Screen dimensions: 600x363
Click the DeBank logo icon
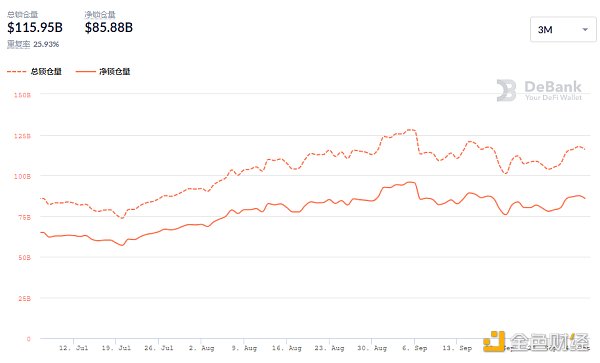[506, 90]
